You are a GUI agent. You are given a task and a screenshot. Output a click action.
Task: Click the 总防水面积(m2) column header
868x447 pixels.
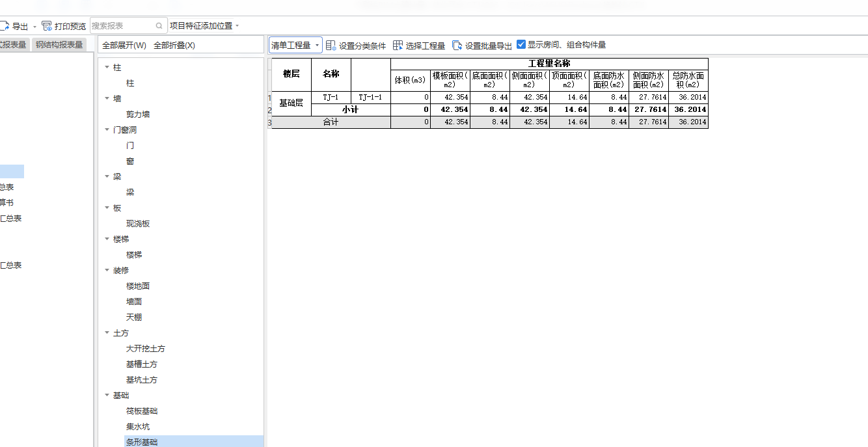pos(688,80)
